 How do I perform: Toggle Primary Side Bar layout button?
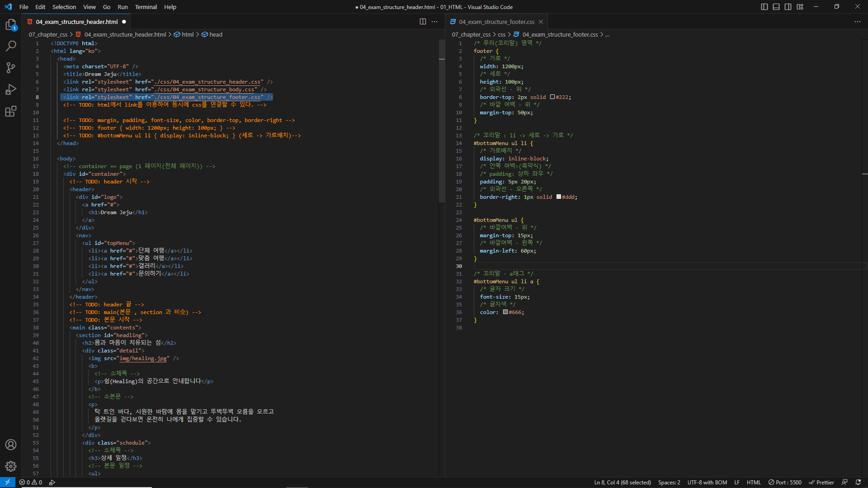pos(764,7)
